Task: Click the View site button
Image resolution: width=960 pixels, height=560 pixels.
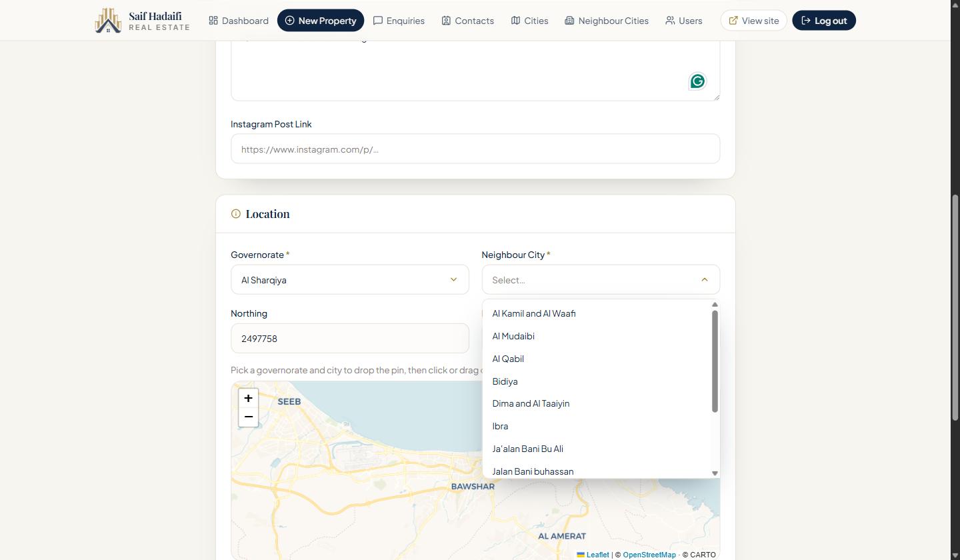Action: click(x=753, y=21)
